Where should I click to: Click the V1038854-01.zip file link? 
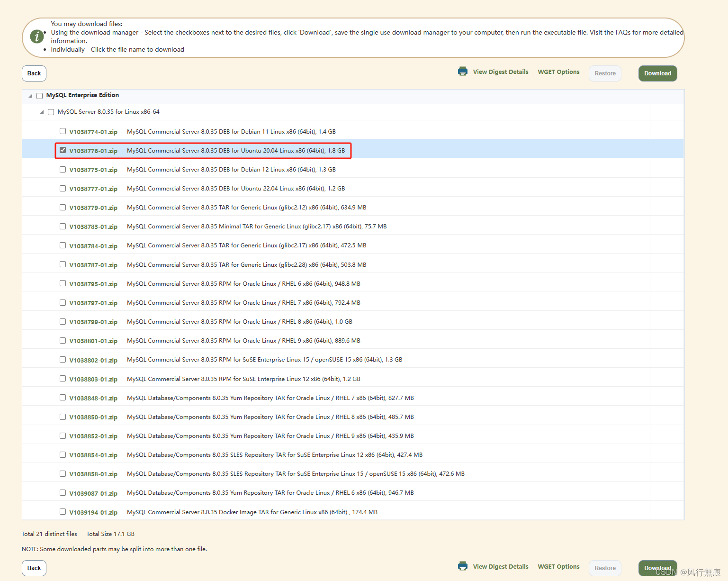point(93,455)
